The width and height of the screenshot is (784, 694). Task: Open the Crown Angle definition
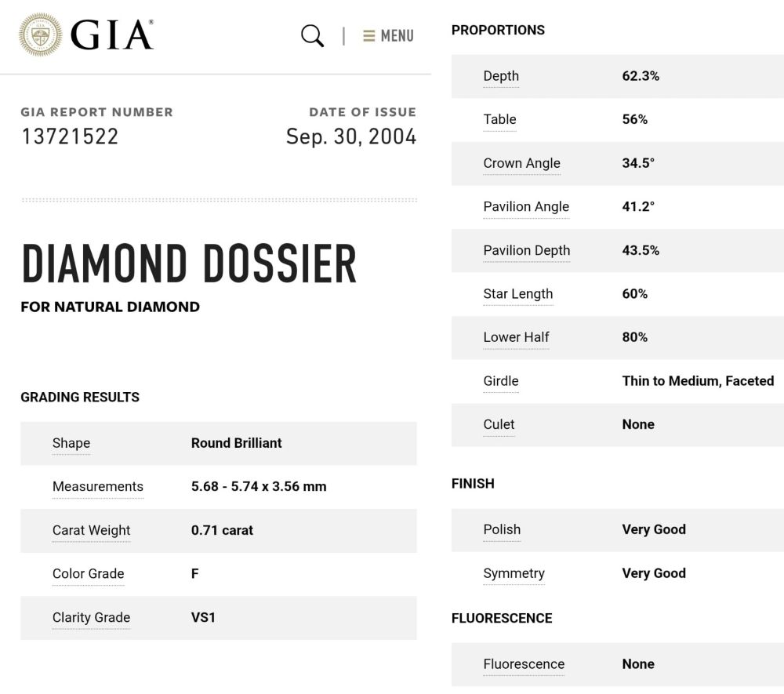pos(522,164)
